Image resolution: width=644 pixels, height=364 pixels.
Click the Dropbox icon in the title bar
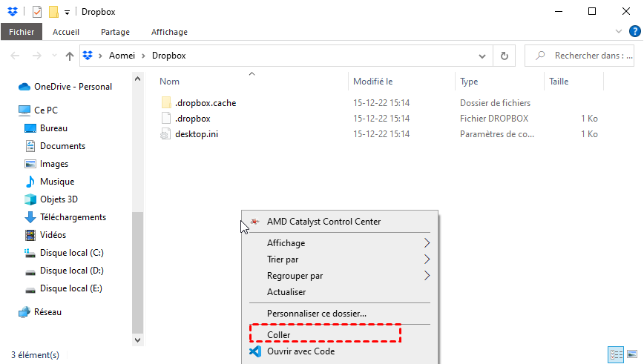pos(12,12)
